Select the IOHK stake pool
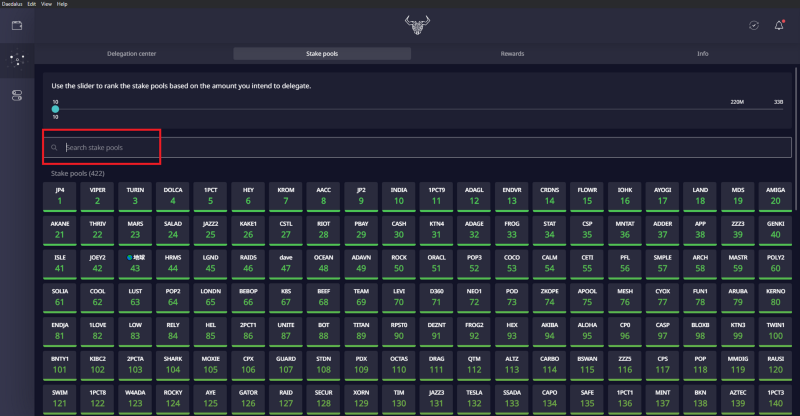The width and height of the screenshot is (800, 416). click(x=625, y=197)
